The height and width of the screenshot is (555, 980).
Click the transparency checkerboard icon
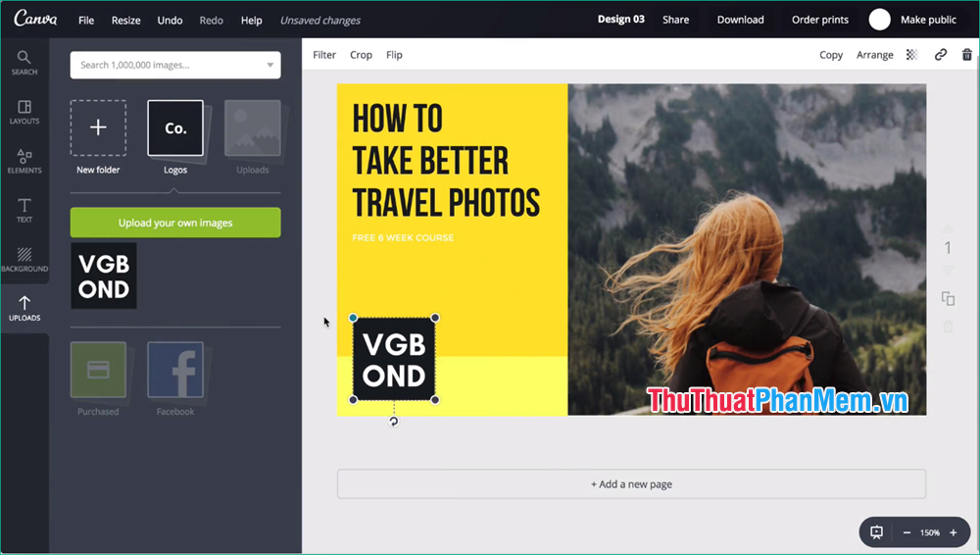pos(911,55)
